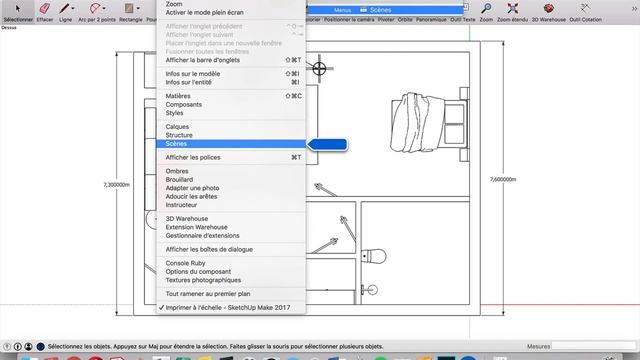Image resolution: width=640 pixels, height=360 pixels.
Task: Select the Sélectionner arrow tool
Action: (x=18, y=11)
